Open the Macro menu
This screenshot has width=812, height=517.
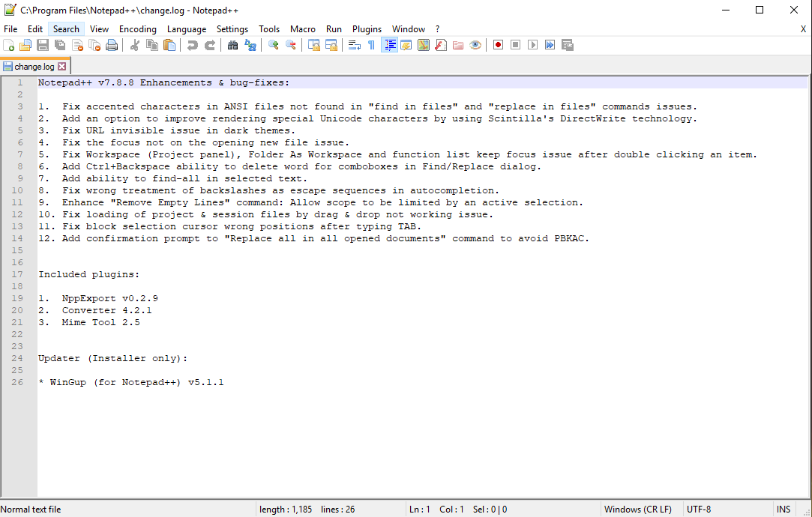click(303, 29)
